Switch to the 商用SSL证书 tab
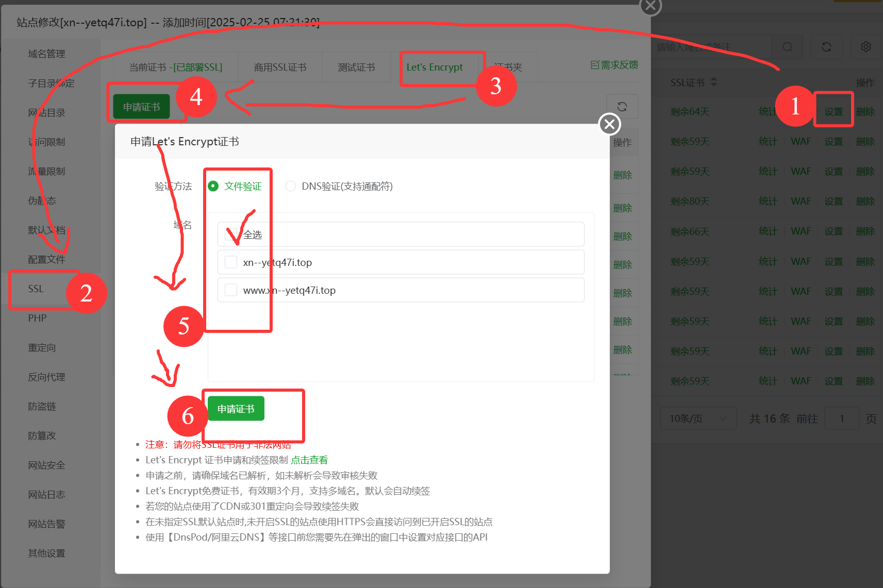883x588 pixels. click(x=280, y=68)
